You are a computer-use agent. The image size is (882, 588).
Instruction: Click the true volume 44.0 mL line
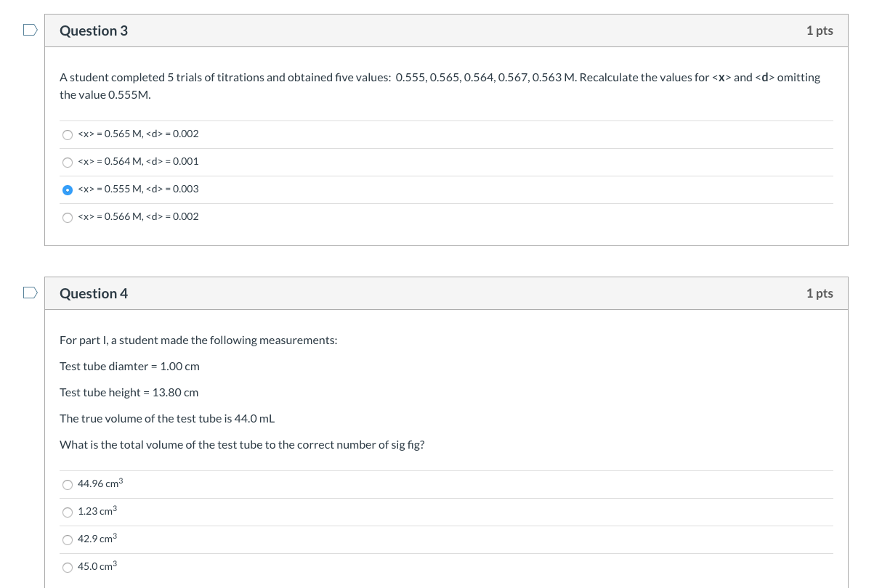[x=167, y=418]
